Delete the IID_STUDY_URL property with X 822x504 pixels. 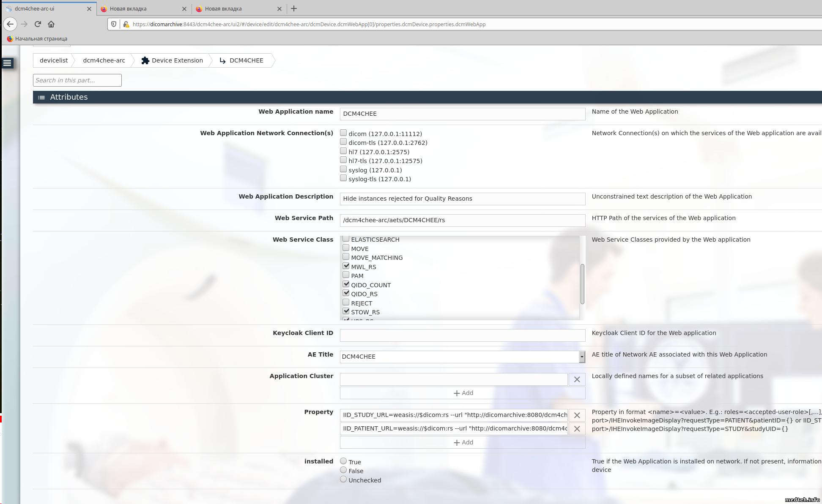[577, 415]
